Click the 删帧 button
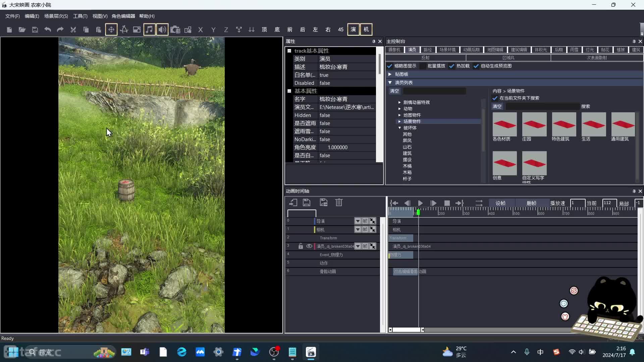This screenshot has width=644, height=362. (531, 203)
